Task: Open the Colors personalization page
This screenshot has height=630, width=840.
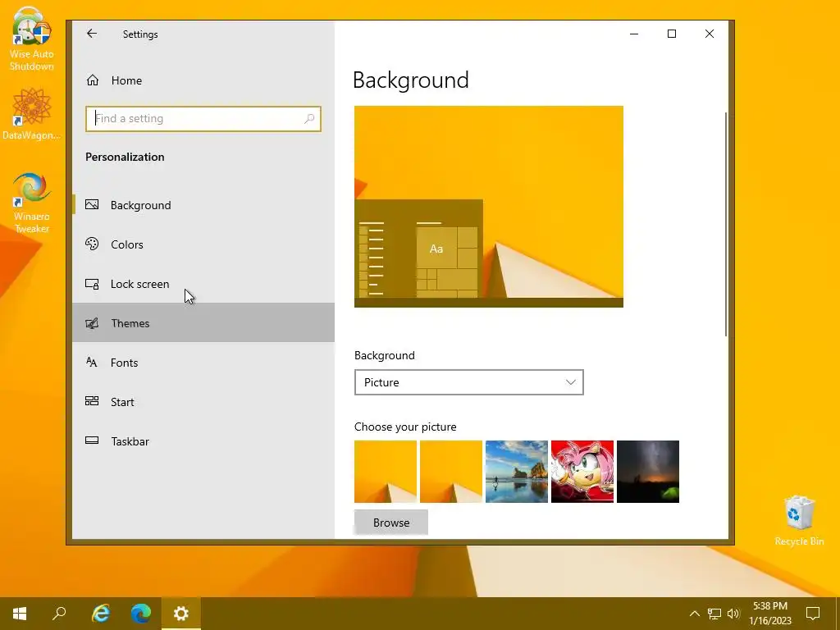Action: click(x=203, y=244)
